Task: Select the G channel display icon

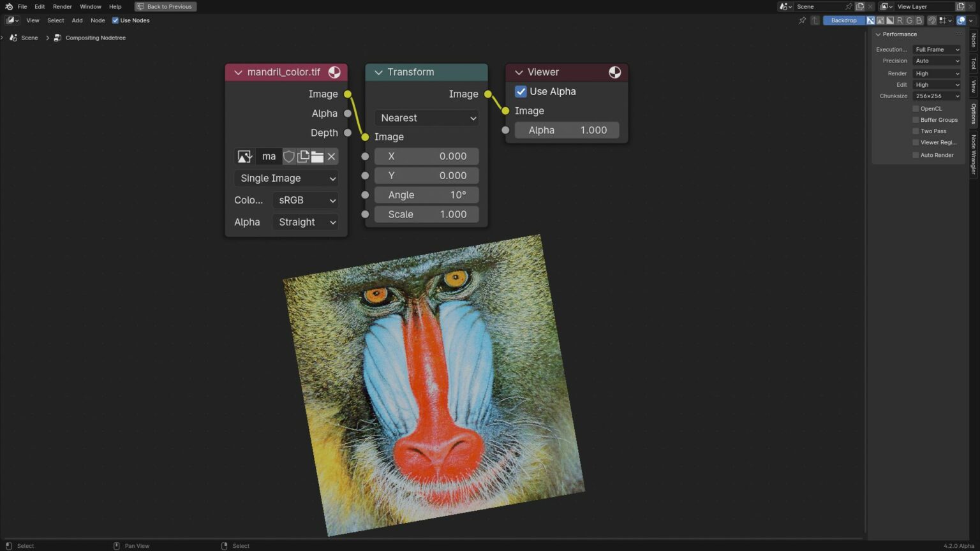Action: pyautogui.click(x=909, y=20)
